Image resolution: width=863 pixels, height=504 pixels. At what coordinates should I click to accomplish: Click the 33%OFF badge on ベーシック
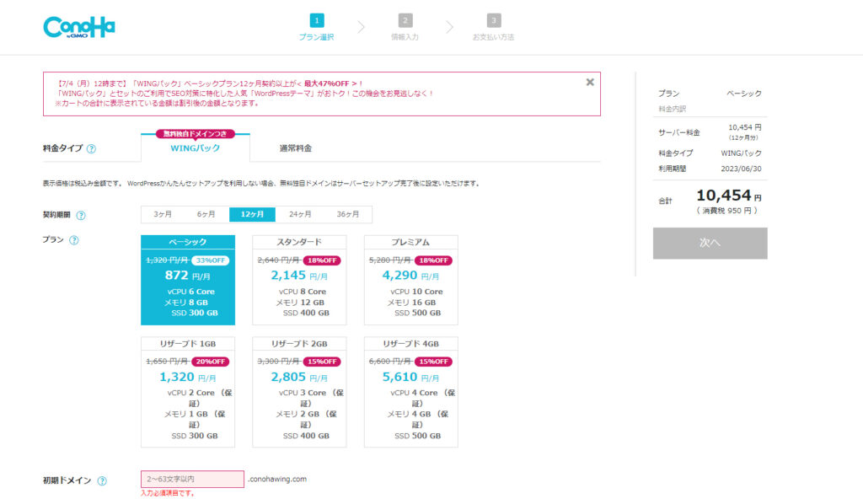coord(210,260)
